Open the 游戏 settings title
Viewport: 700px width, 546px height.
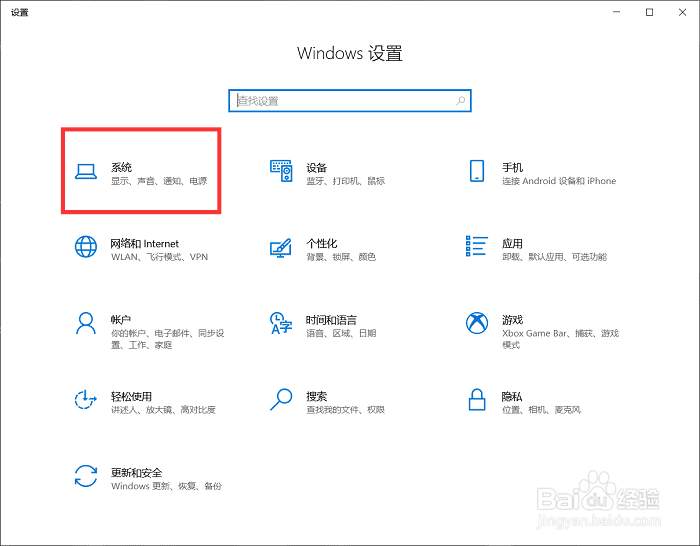point(512,320)
